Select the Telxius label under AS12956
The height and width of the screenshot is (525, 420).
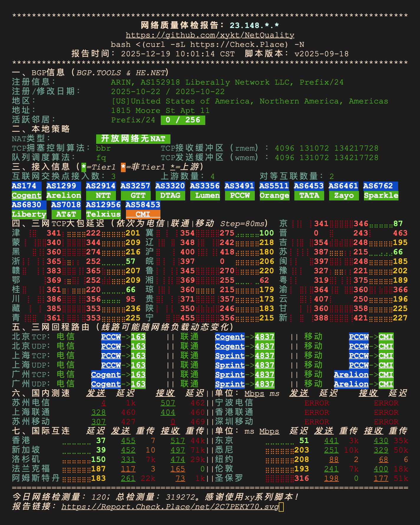(103, 214)
